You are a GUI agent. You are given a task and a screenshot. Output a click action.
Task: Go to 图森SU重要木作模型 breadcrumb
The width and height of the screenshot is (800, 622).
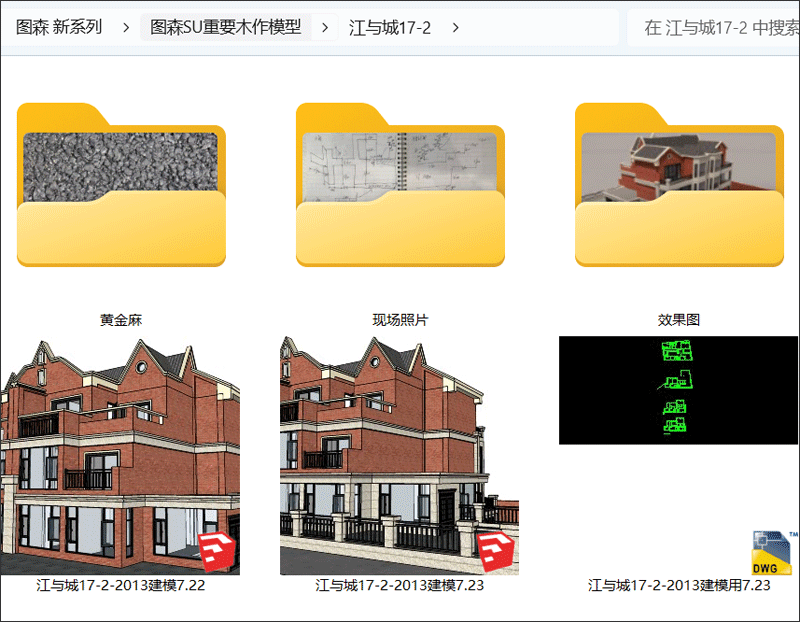tap(226, 27)
